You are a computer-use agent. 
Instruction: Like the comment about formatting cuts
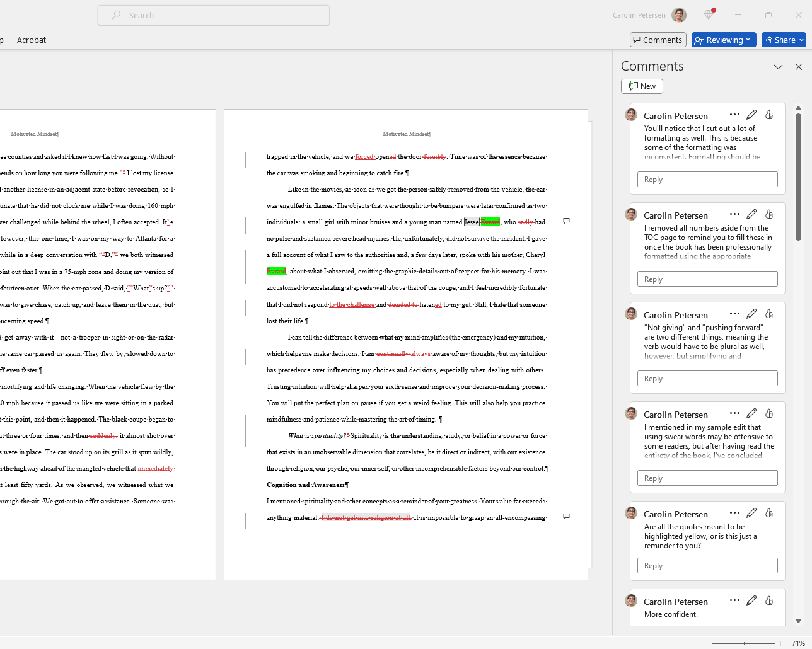click(769, 115)
